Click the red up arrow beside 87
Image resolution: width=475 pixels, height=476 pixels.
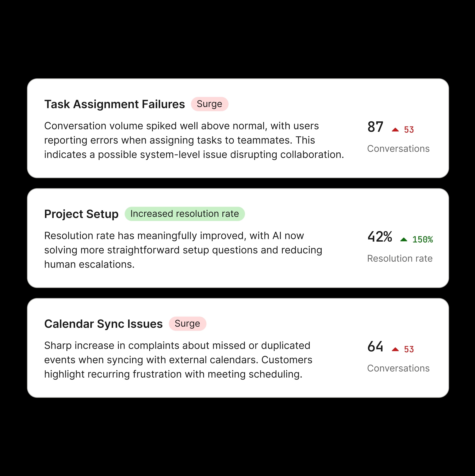point(395,130)
